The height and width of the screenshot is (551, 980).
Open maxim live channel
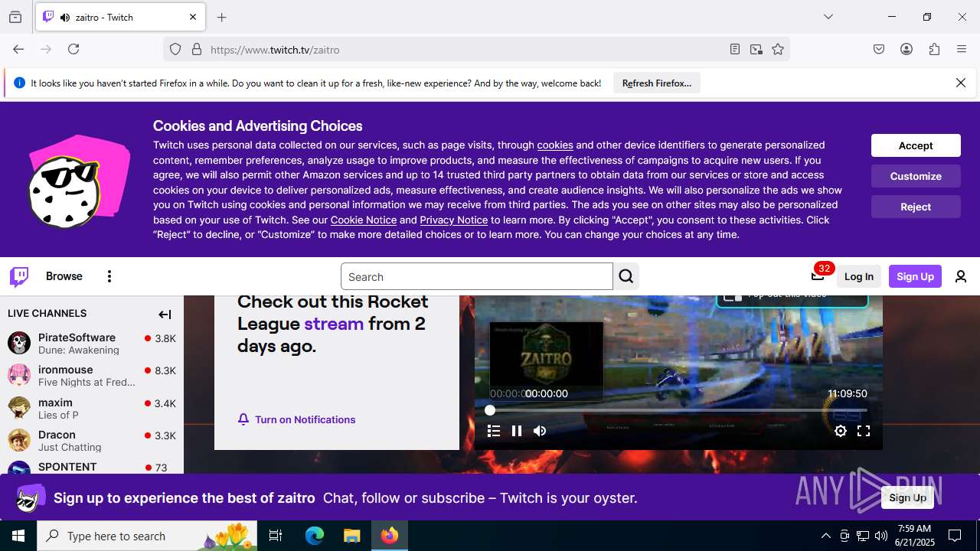(x=92, y=408)
